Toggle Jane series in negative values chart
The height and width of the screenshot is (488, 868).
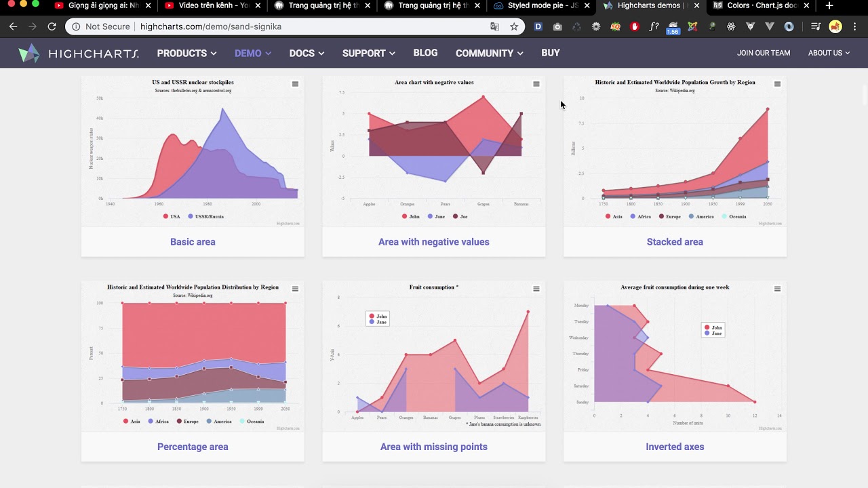pyautogui.click(x=436, y=216)
